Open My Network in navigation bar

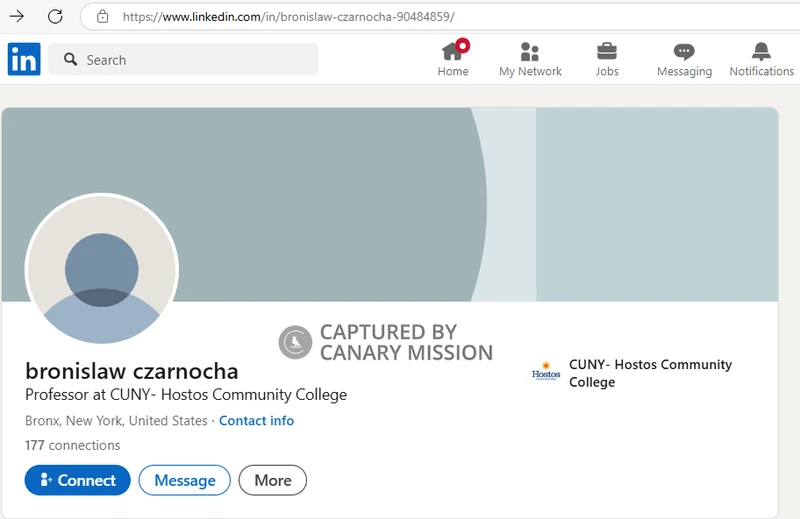[x=530, y=59]
